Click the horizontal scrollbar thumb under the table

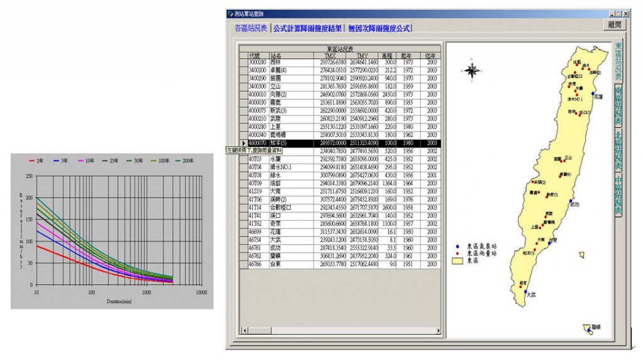pos(260,330)
